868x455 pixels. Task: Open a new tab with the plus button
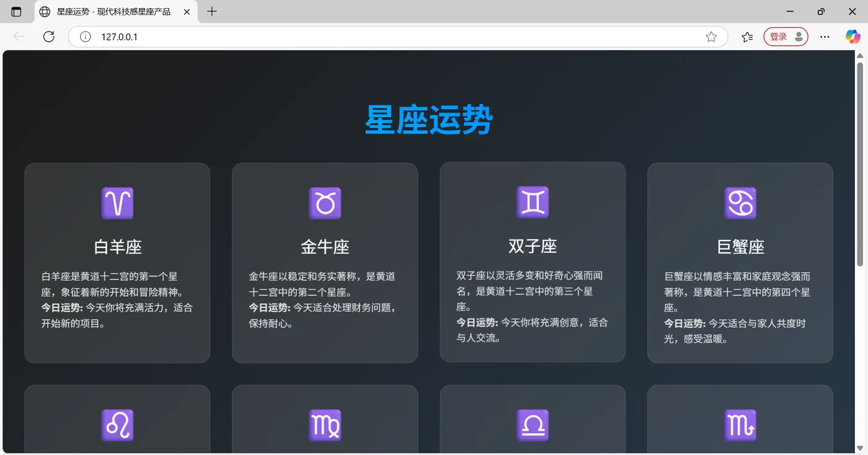pyautogui.click(x=212, y=12)
